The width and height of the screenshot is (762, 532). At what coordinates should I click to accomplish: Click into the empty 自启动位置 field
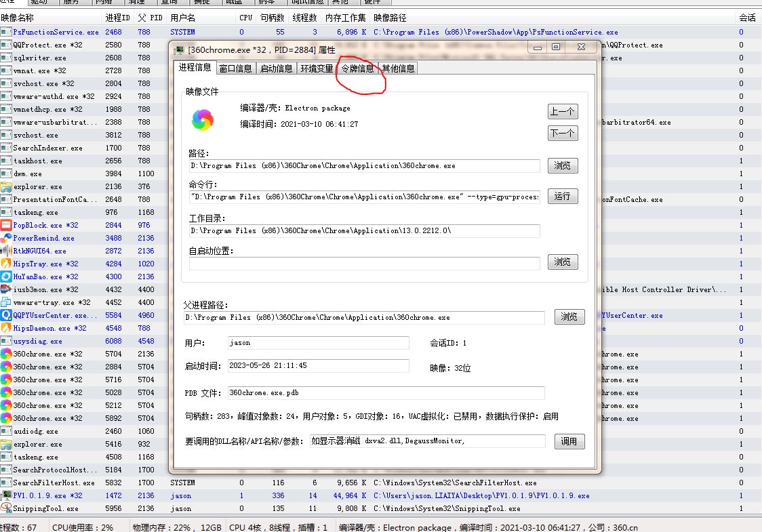(365, 264)
